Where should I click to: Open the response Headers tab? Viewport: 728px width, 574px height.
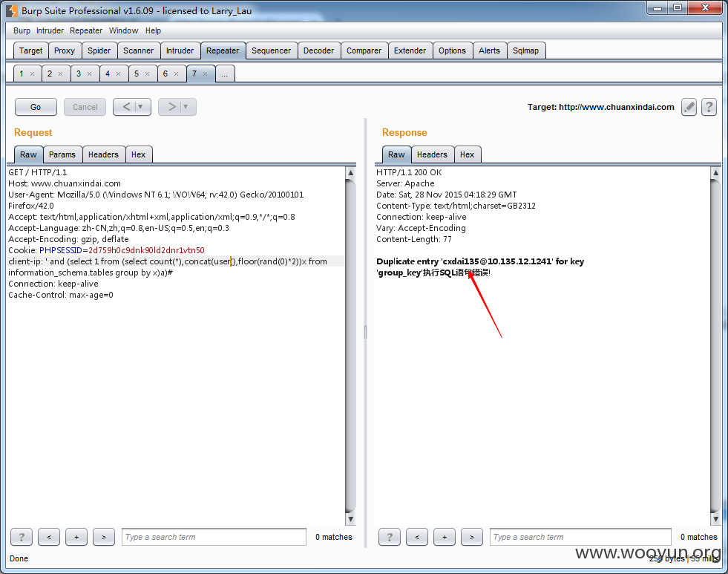432,154
